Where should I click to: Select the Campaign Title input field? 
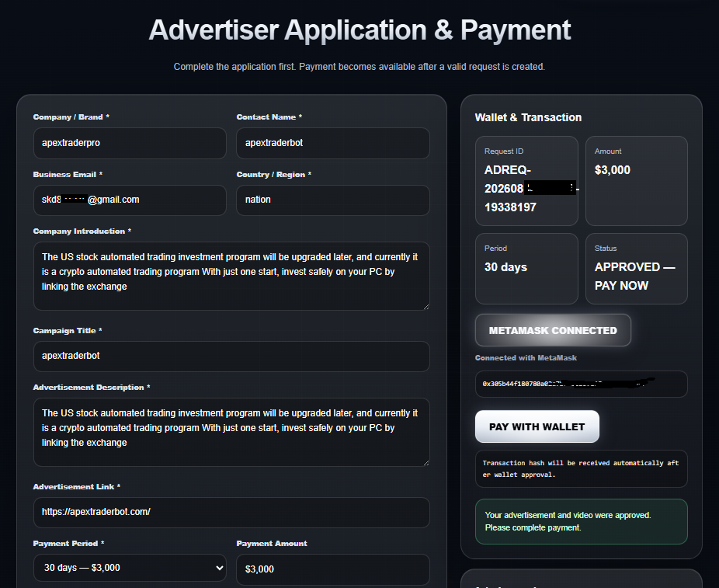(231, 356)
